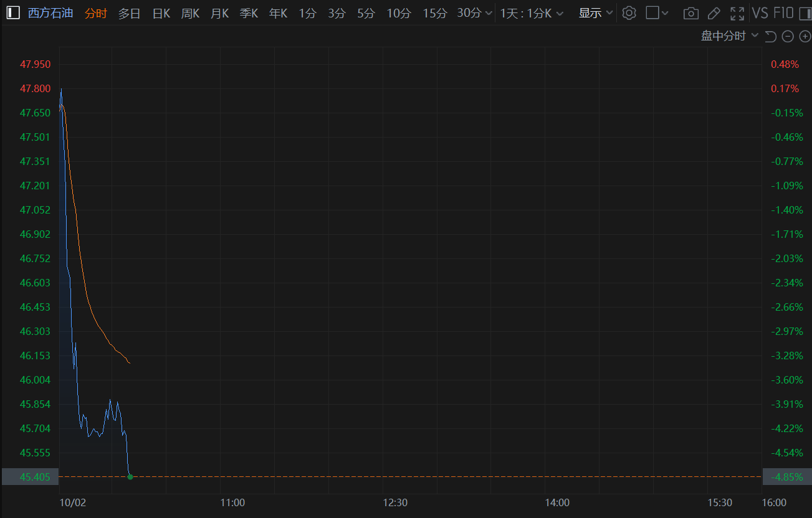
Task: Enter fullscreen chart mode
Action: (x=737, y=13)
